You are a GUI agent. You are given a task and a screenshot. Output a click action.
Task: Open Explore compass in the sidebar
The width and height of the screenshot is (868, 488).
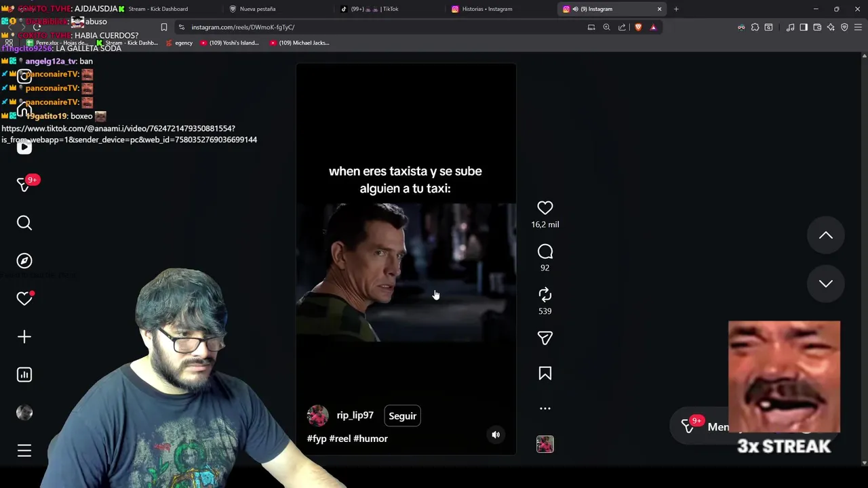click(24, 261)
